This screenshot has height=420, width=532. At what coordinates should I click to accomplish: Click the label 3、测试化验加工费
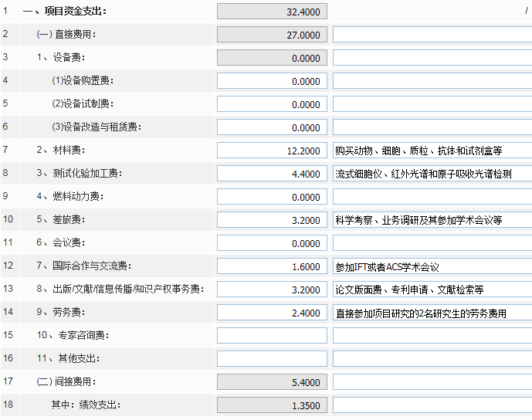(80, 173)
